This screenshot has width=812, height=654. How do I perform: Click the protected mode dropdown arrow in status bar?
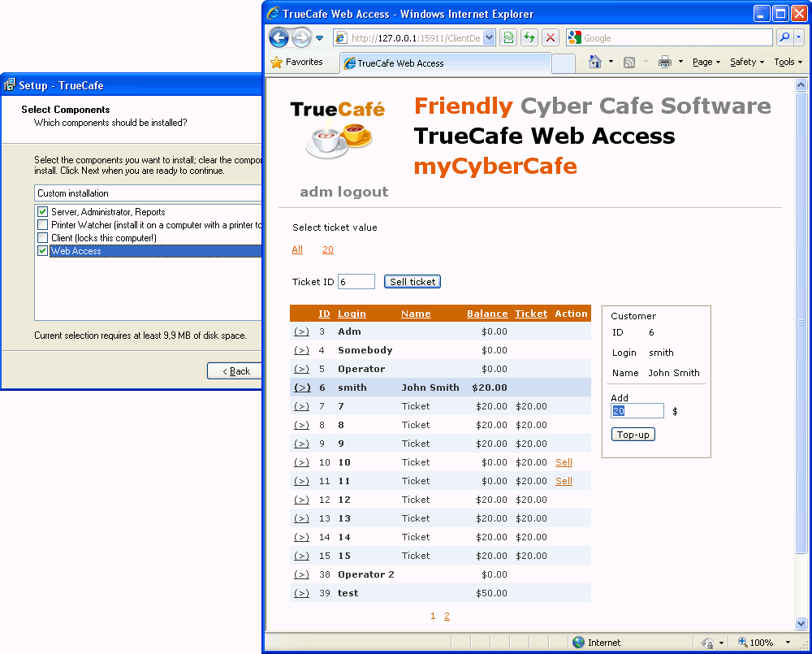[721, 643]
